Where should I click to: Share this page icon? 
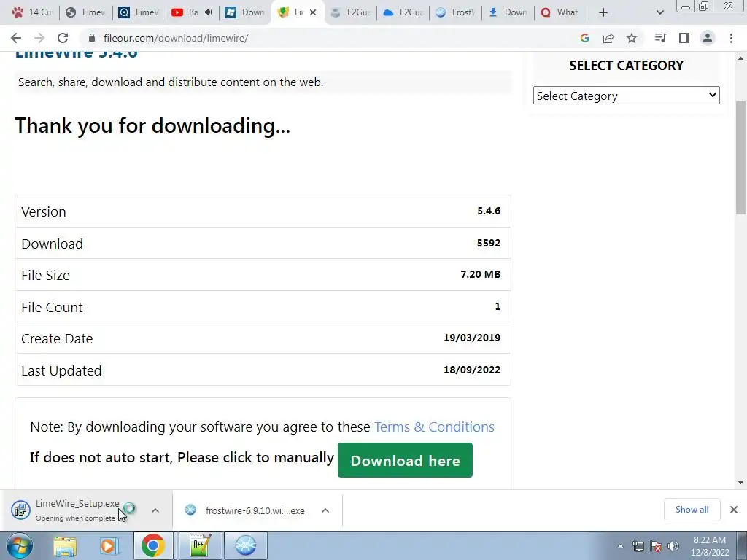(608, 38)
